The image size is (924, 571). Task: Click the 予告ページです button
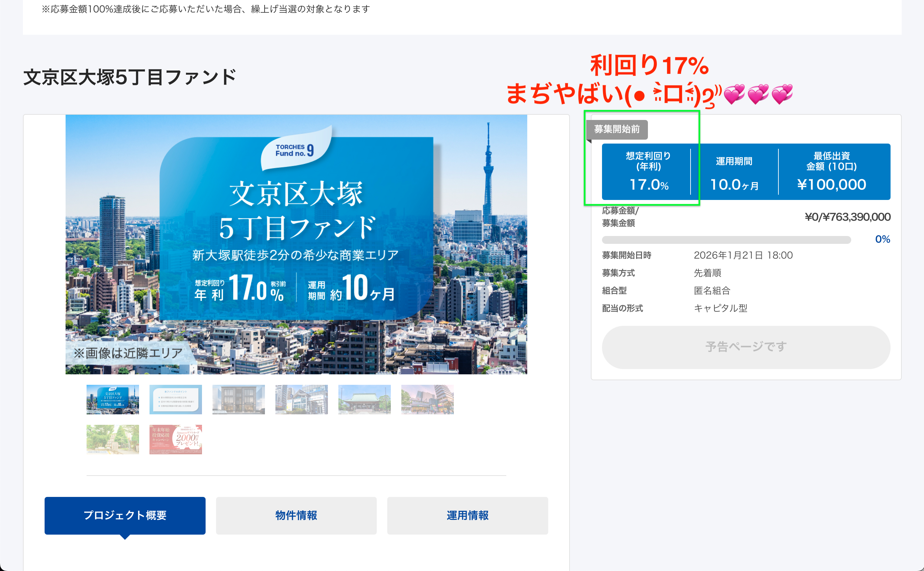click(x=746, y=347)
